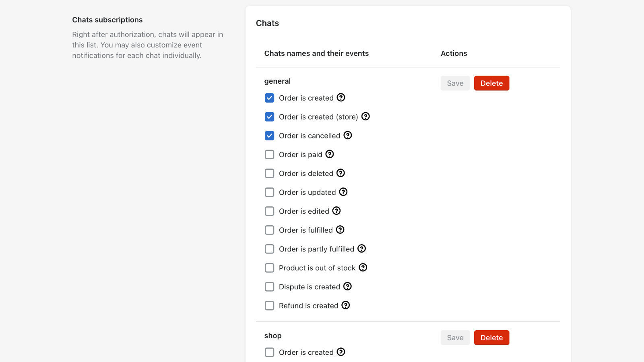
Task: Click the help icon for Order is paid
Action: coord(330,154)
